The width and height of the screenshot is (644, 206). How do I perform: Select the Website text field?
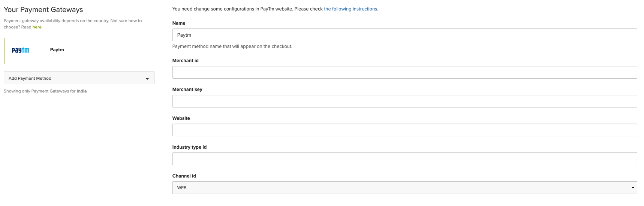tap(404, 130)
